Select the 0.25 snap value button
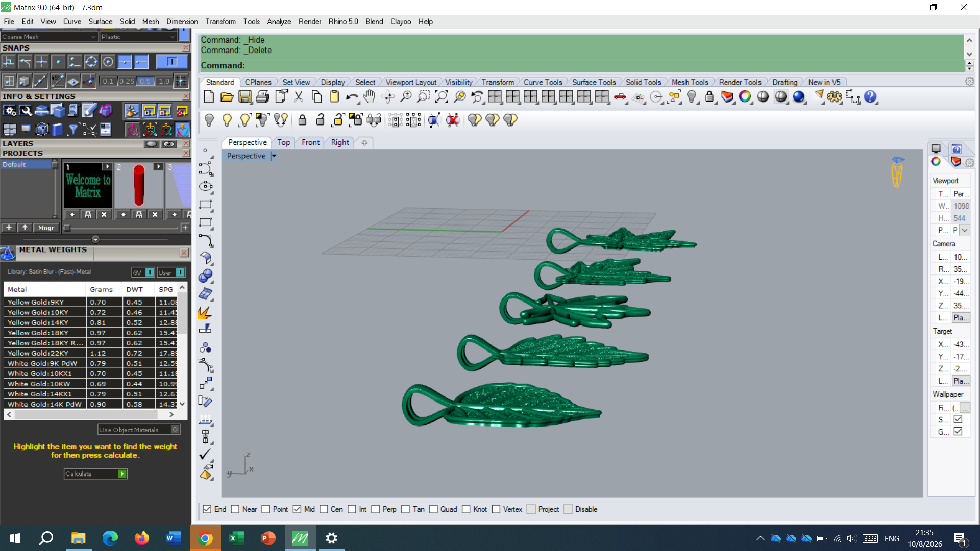Viewport: 980px width, 551px height. (x=127, y=81)
